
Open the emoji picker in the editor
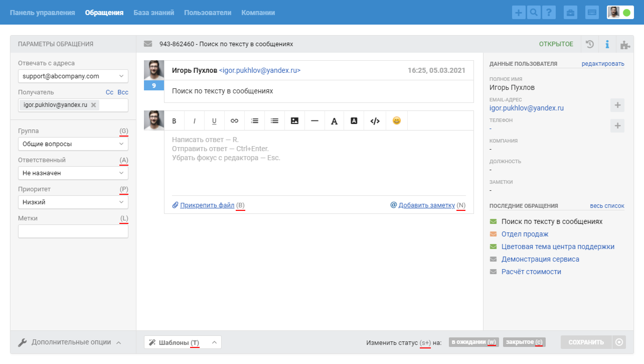[x=396, y=121]
